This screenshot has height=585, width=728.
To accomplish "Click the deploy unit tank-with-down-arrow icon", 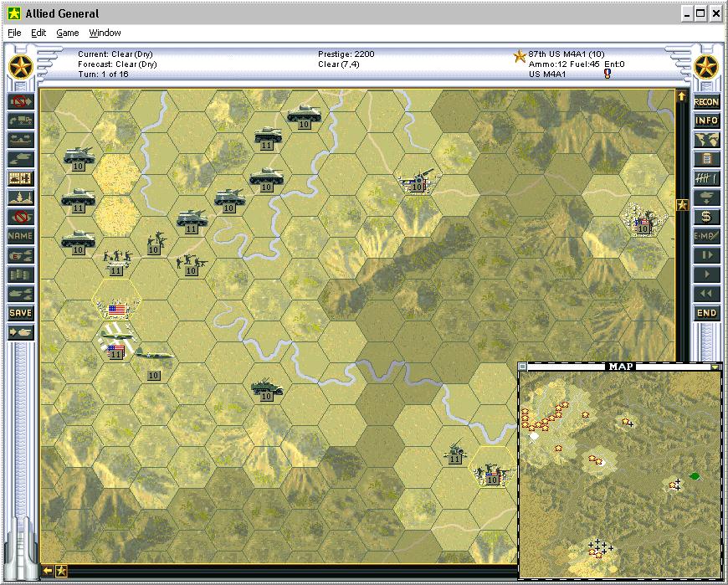I will 706,198.
